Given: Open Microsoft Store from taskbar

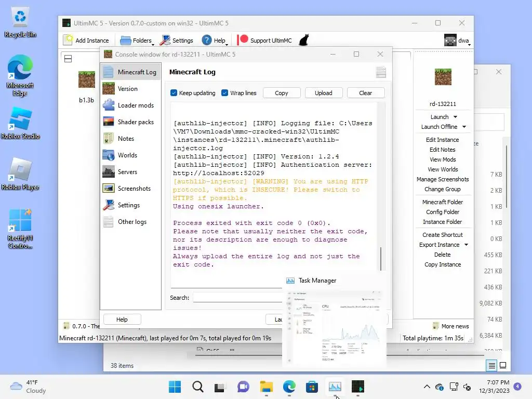Looking at the screenshot, I should pyautogui.click(x=312, y=387).
